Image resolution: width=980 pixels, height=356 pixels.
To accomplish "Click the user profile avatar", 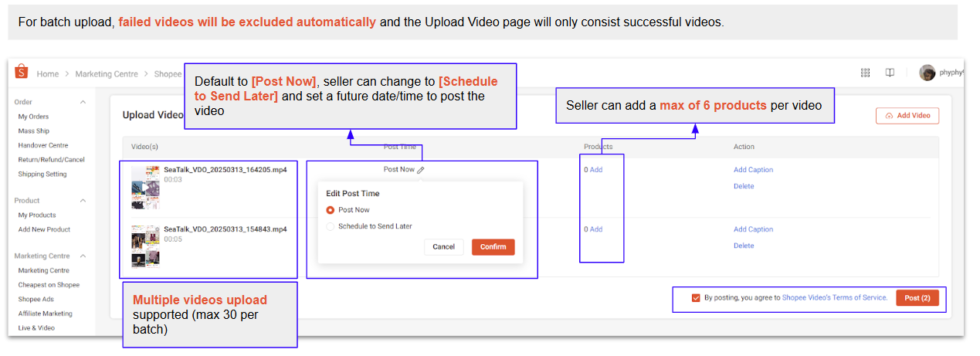I will tap(927, 73).
